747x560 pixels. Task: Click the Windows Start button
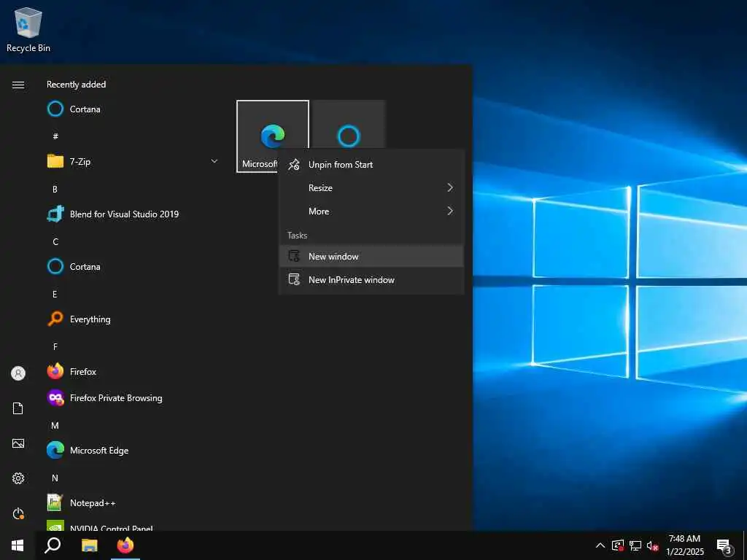click(x=18, y=545)
